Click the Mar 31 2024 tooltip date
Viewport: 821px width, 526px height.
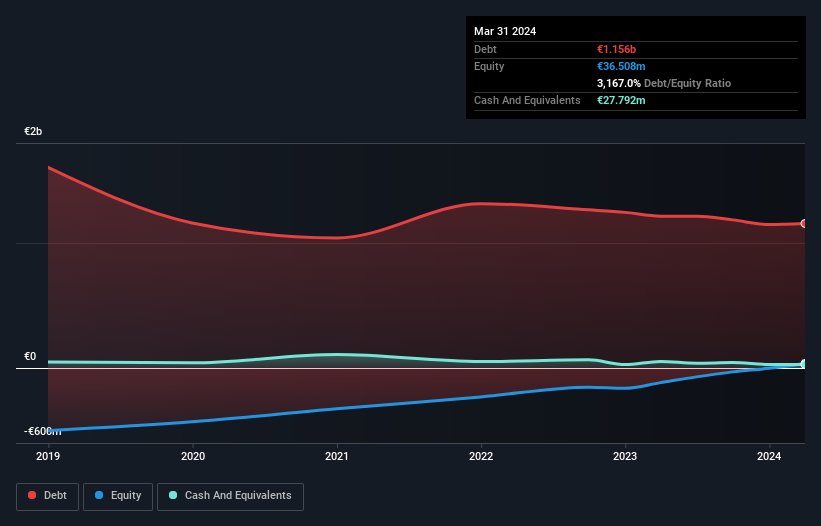click(x=505, y=31)
